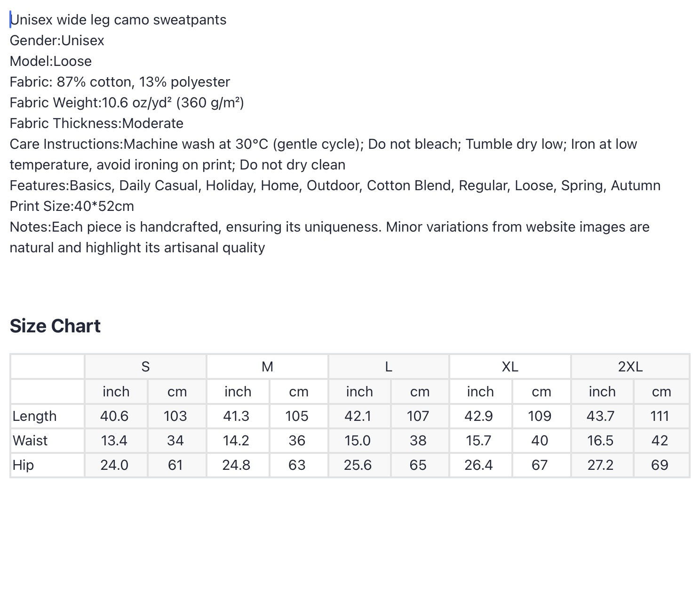Click the Hip row label
Viewport: 700px width, 604px height.
coord(23,465)
